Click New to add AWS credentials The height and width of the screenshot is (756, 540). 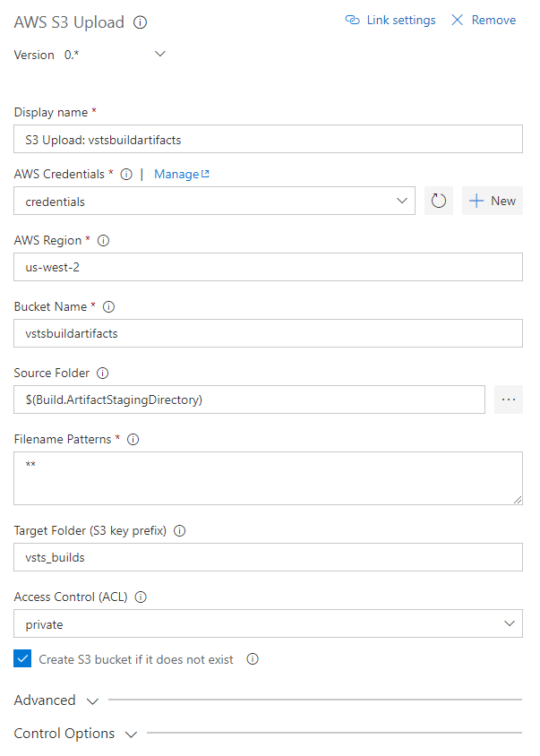pos(493,201)
